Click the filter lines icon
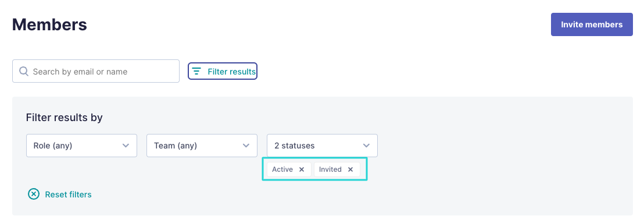The height and width of the screenshot is (223, 644). 196,72
